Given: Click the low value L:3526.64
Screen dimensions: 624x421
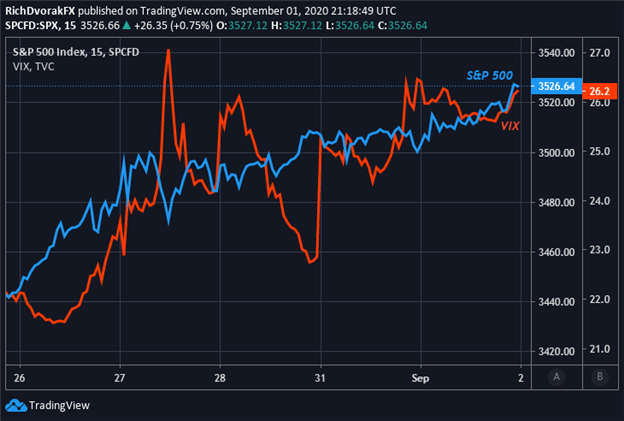Looking at the screenshot, I should coord(350,25).
